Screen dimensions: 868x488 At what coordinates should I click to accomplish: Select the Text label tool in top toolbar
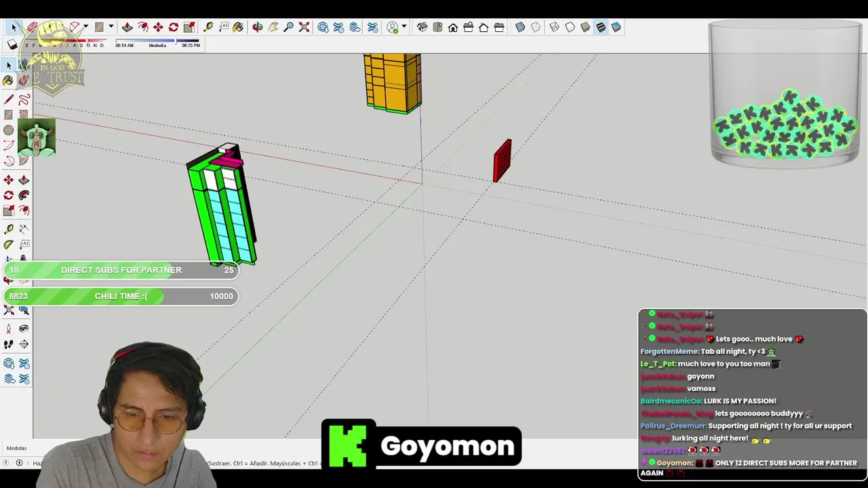point(224,27)
